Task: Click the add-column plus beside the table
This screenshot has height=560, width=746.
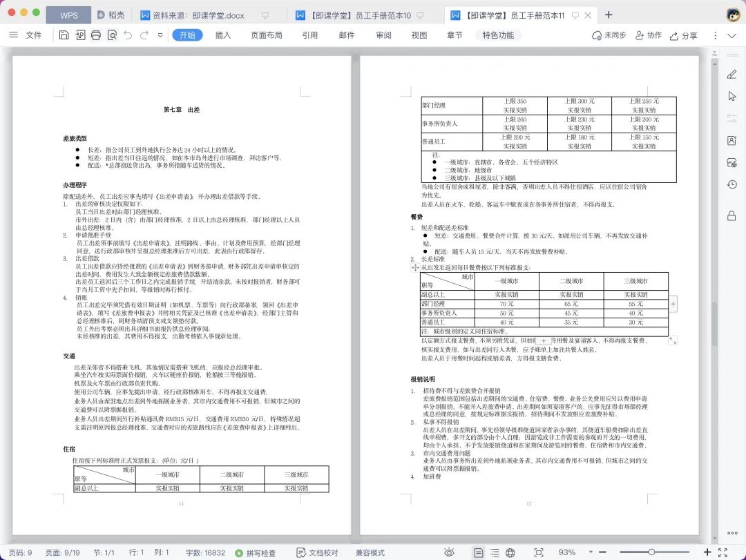Action: [673, 304]
